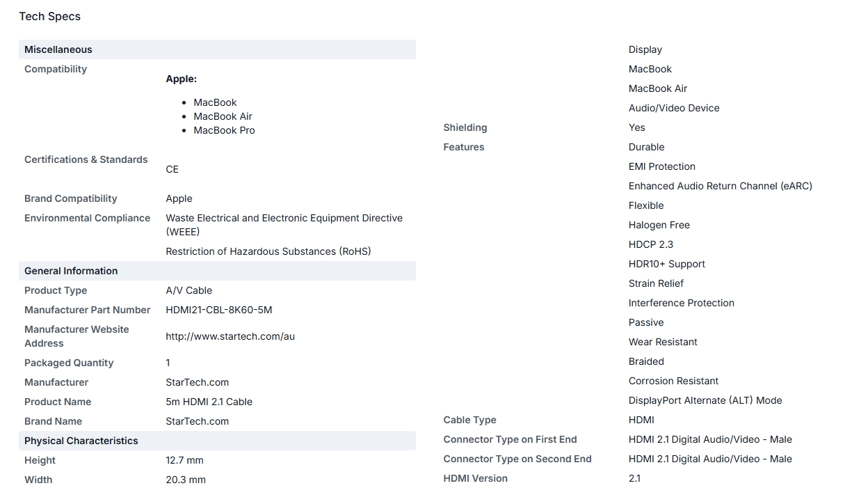Click the Manufacturer Website Address label
Image resolution: width=868 pixels, height=488 pixels.
77,336
